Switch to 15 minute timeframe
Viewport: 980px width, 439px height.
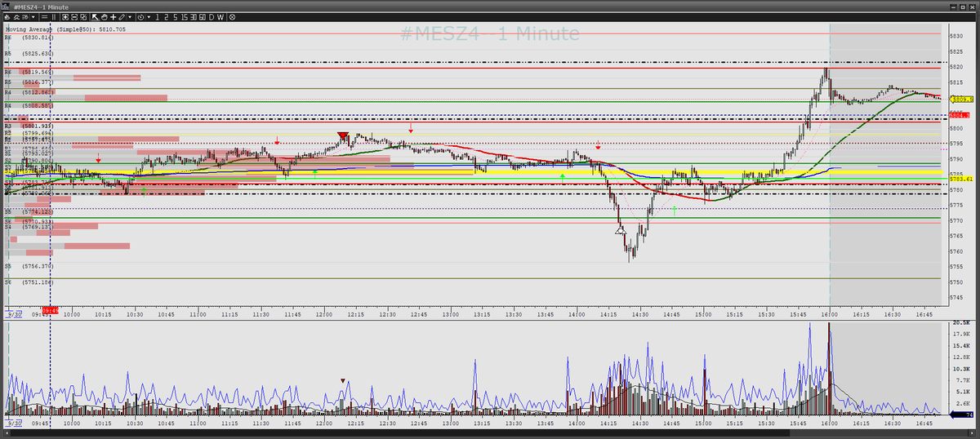point(185,17)
